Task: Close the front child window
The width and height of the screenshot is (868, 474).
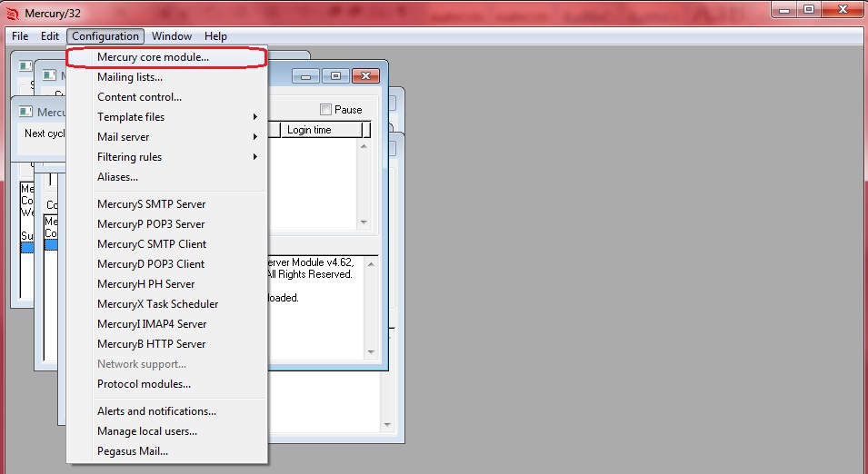Action: point(365,75)
